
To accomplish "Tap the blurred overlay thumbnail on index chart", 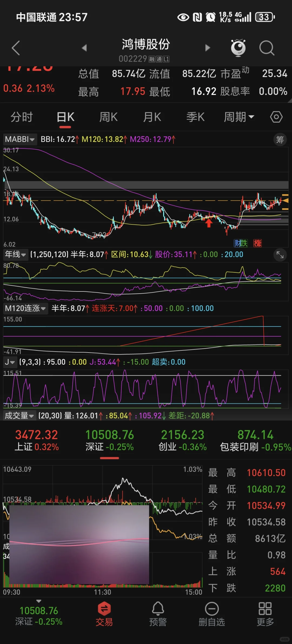I will click(79, 545).
